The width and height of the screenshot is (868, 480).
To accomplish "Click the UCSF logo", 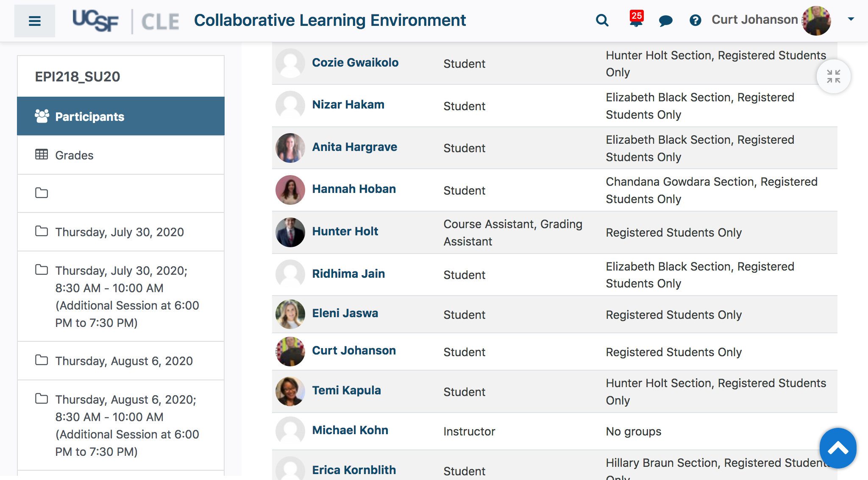I will click(x=95, y=20).
